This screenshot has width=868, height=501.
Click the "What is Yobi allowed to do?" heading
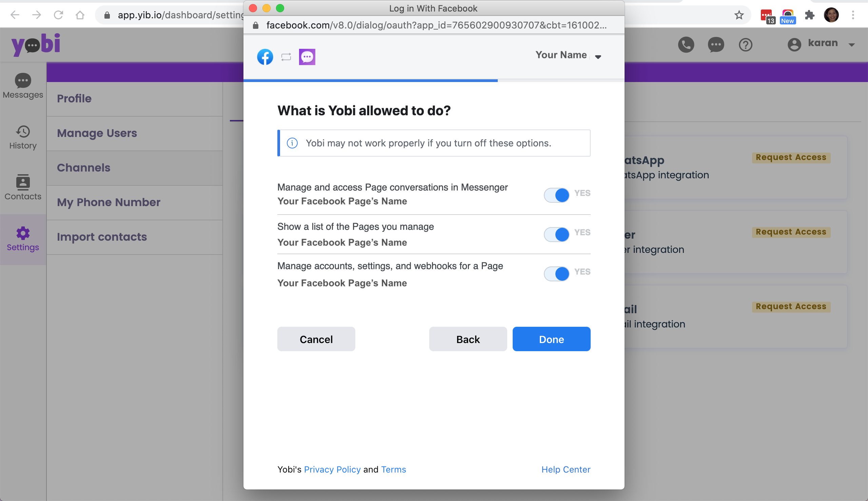[x=364, y=111]
